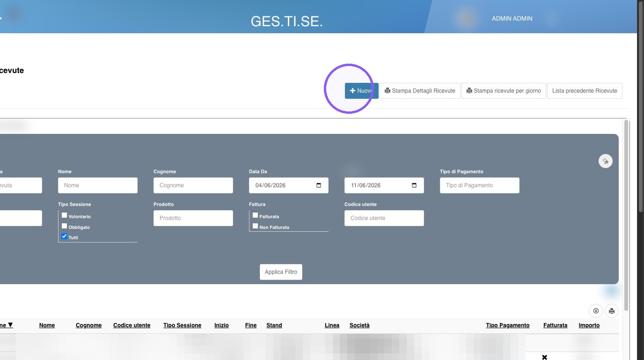Sort table by Importo column
Image resolution: width=644 pixels, height=360 pixels.
tap(589, 325)
